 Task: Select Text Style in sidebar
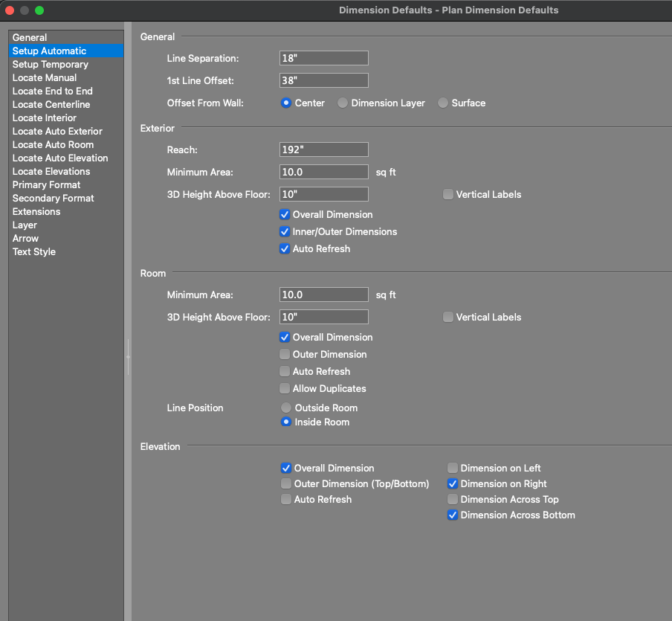click(x=34, y=251)
